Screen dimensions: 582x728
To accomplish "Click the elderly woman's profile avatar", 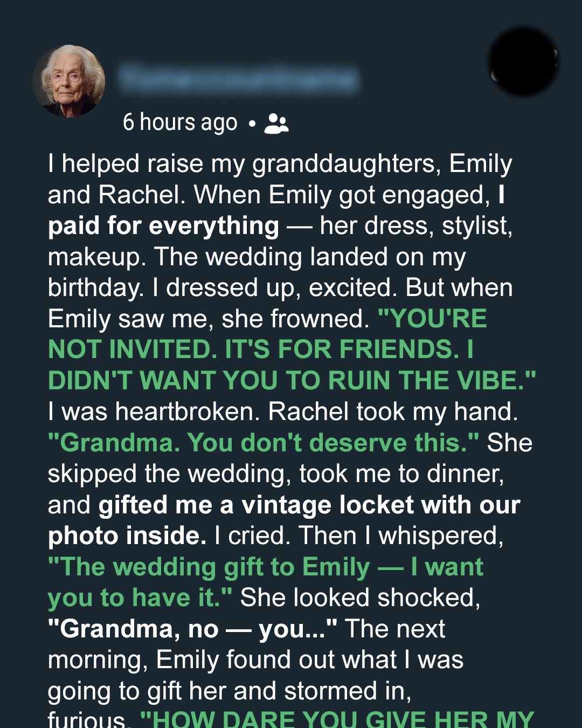I will (x=69, y=81).
